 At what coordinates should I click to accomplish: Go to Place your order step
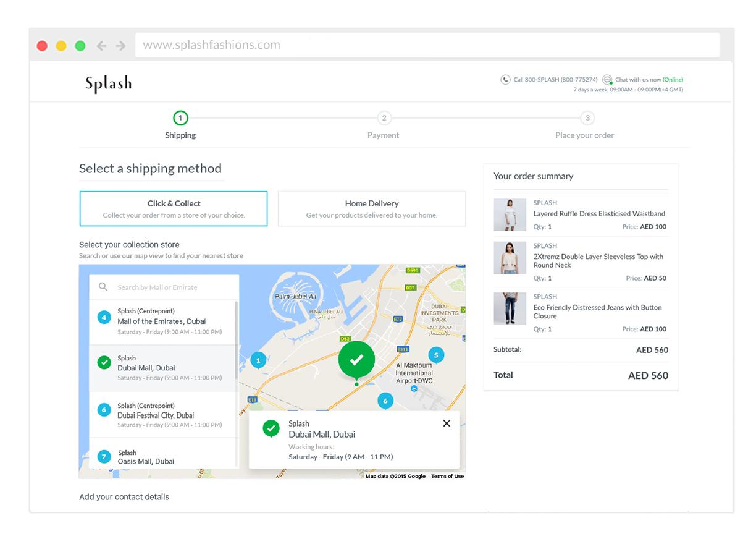pos(587,118)
